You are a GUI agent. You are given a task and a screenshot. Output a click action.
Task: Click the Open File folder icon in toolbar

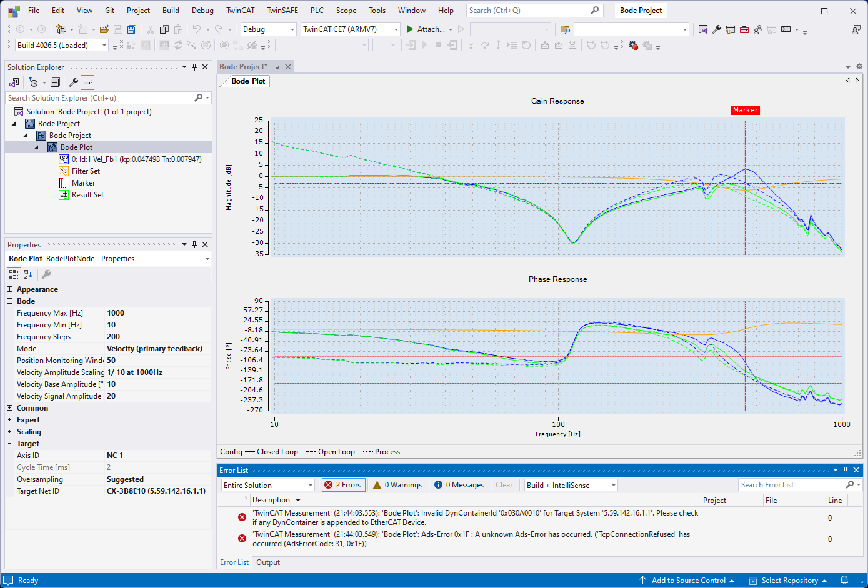coord(104,29)
